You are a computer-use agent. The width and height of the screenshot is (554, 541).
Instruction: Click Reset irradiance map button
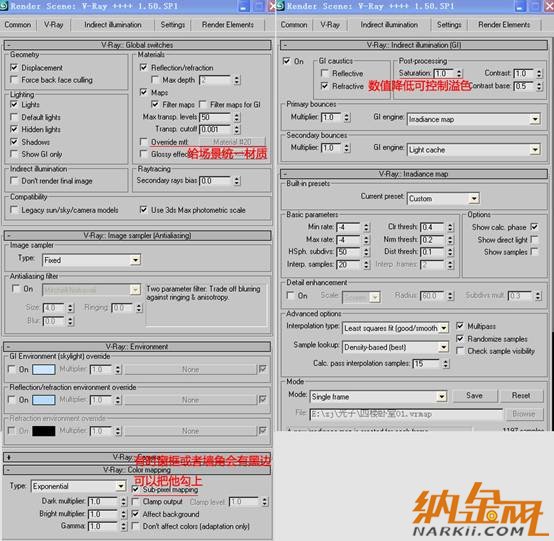[521, 395]
